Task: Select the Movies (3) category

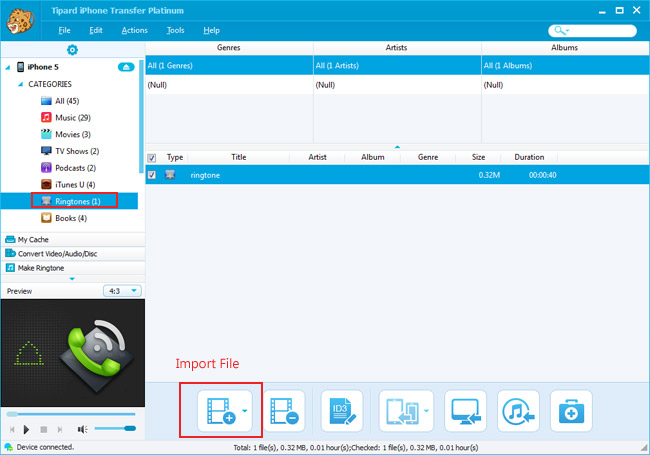Action: [65, 134]
